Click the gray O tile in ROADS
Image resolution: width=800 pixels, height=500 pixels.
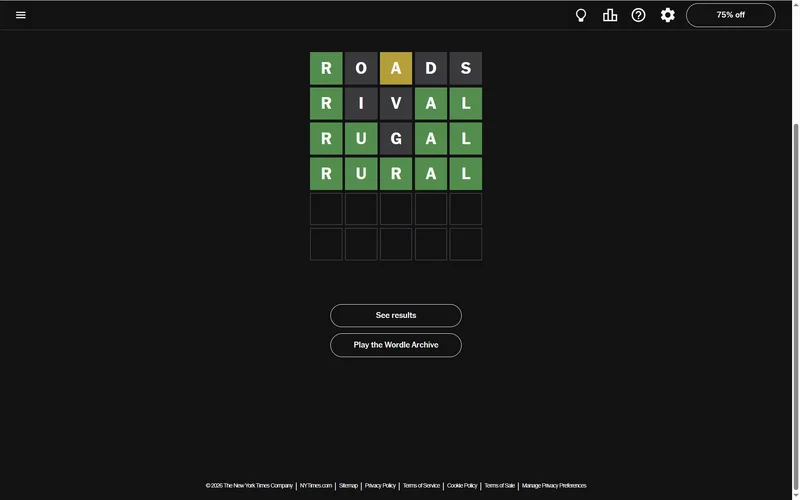(x=361, y=68)
